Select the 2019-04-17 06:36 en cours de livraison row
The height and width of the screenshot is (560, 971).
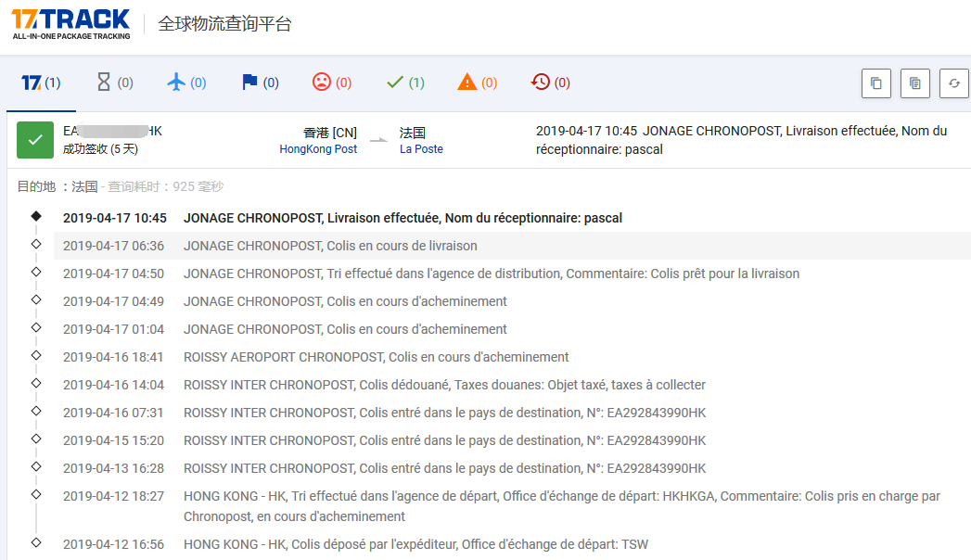coord(330,246)
